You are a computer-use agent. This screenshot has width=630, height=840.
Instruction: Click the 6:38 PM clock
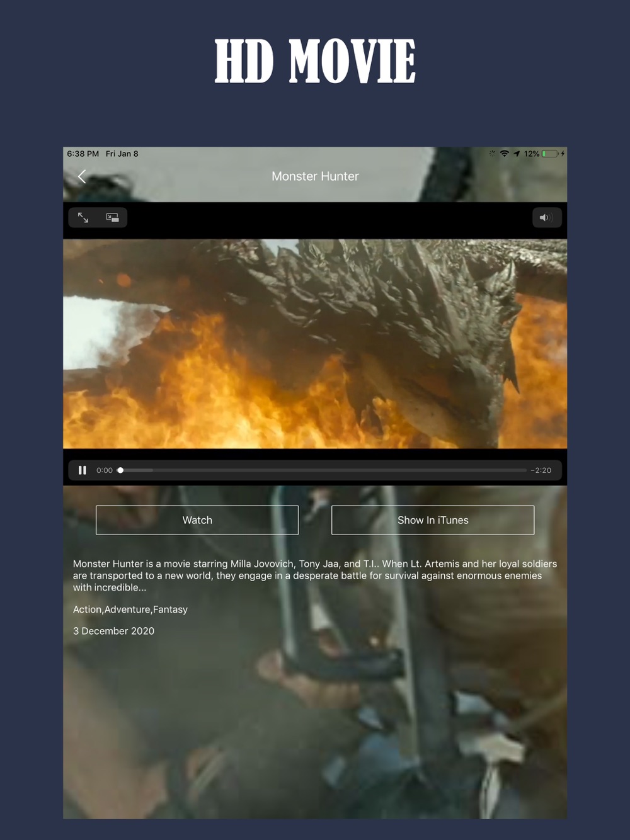83,154
